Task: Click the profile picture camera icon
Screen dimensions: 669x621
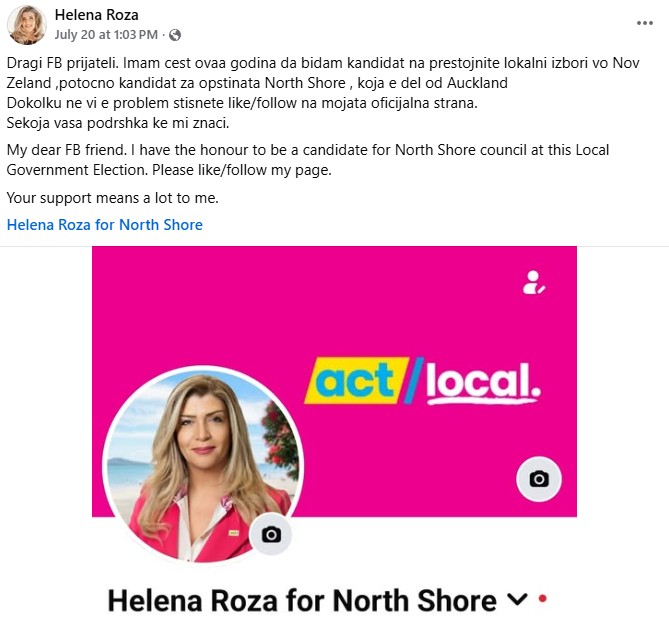Action: [271, 534]
